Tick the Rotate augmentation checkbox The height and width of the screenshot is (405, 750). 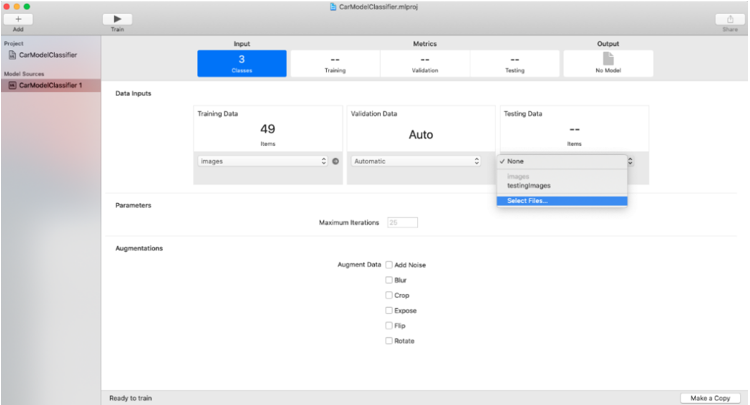click(389, 340)
